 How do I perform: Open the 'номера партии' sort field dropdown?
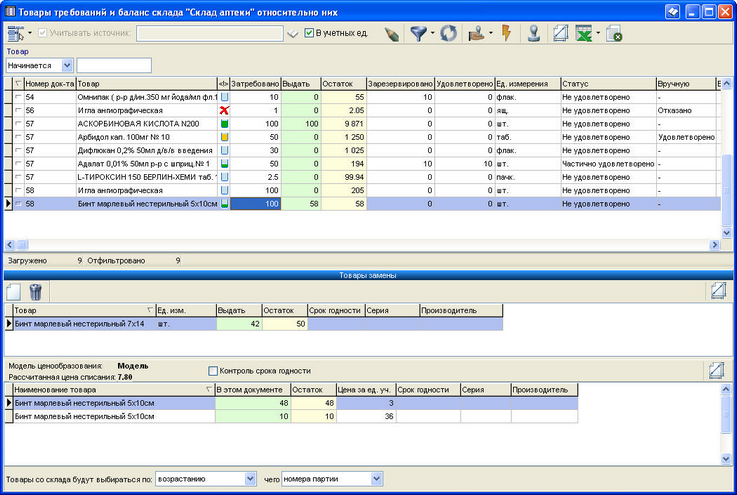point(376,479)
